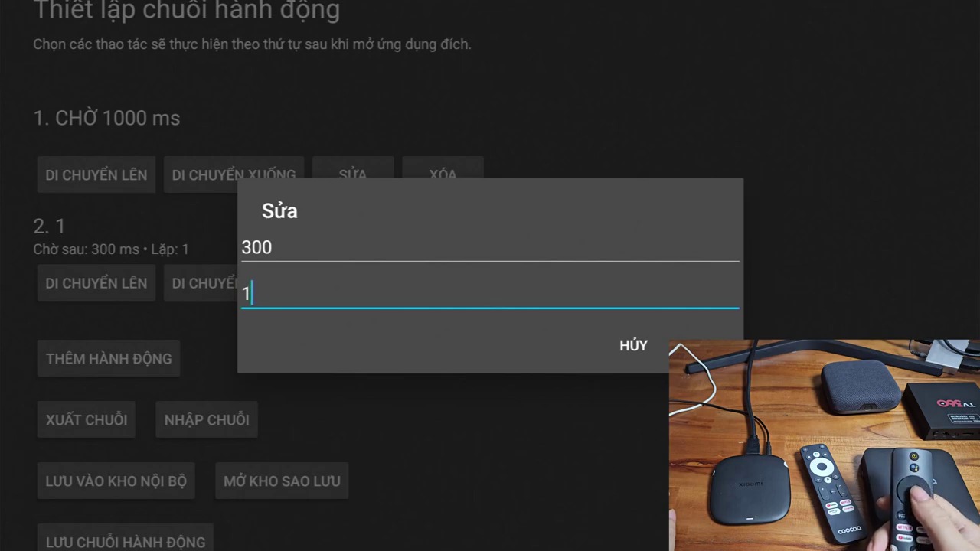Click THÊM HÀNH ĐỘNG button

(109, 358)
